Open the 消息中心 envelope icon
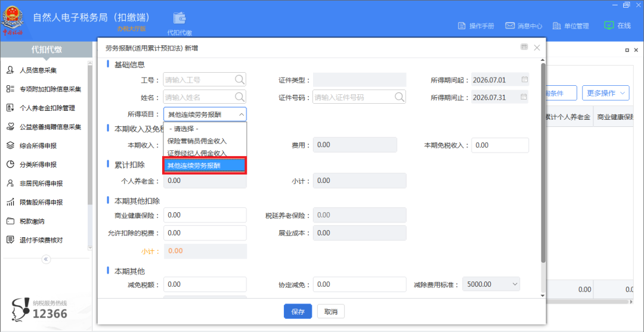The image size is (644, 332). click(510, 26)
